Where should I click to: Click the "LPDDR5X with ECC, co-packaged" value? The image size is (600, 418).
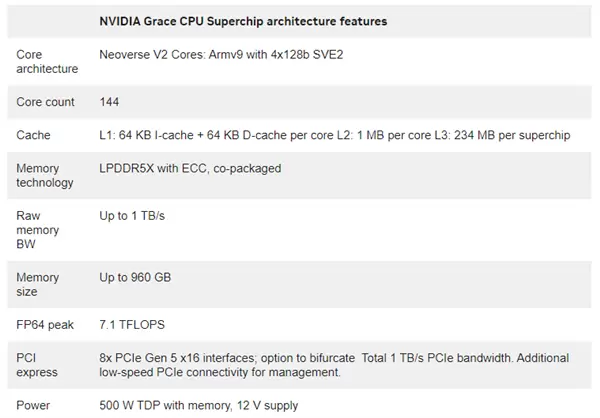[x=190, y=168]
